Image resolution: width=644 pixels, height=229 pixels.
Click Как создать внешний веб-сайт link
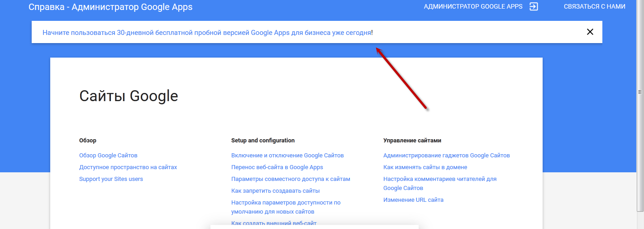tap(273, 223)
